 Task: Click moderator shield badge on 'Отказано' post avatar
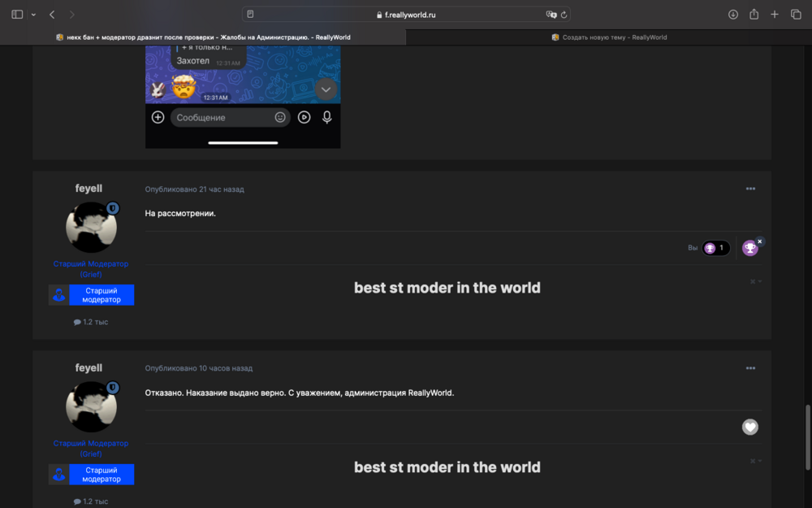[x=112, y=388]
